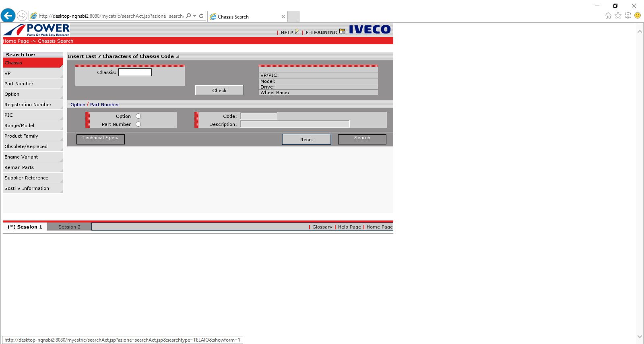Click the Check button
This screenshot has width=644, height=344.
(219, 90)
